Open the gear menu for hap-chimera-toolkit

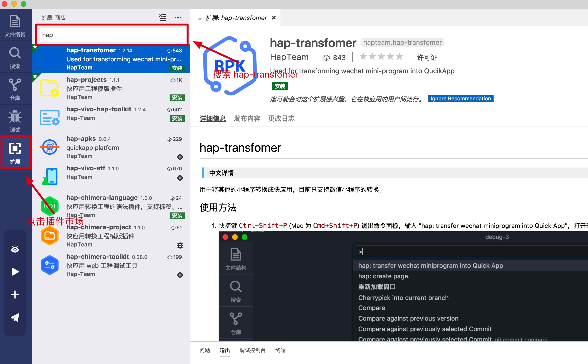coord(180,275)
